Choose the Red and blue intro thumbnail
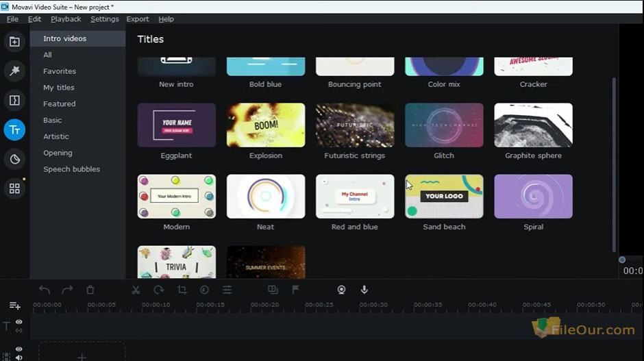This screenshot has height=361, width=644. (x=355, y=197)
